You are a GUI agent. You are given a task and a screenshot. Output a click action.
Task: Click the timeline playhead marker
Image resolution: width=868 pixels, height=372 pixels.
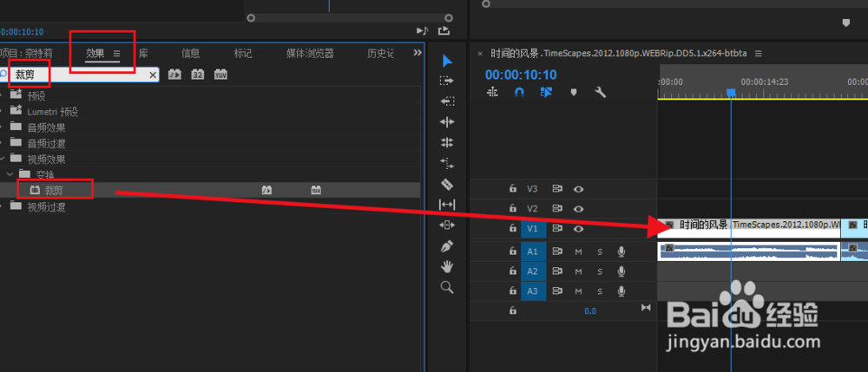coord(731,92)
